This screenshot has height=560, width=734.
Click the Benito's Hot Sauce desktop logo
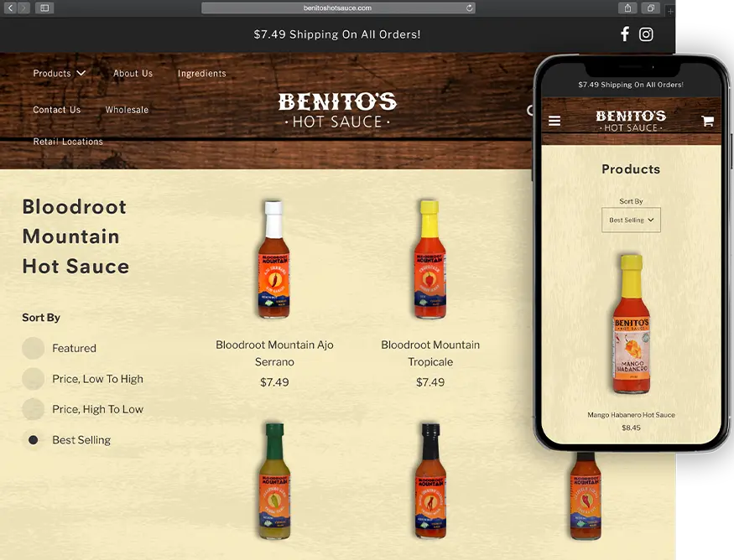337,111
